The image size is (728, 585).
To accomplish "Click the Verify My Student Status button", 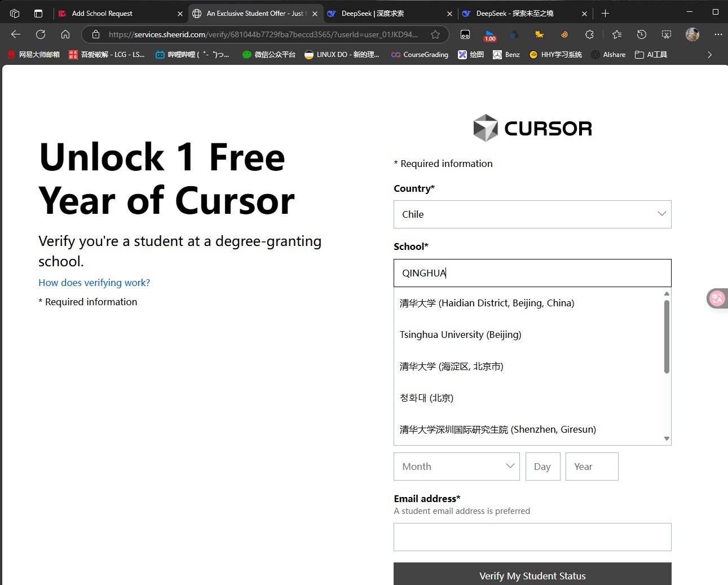I will click(532, 574).
